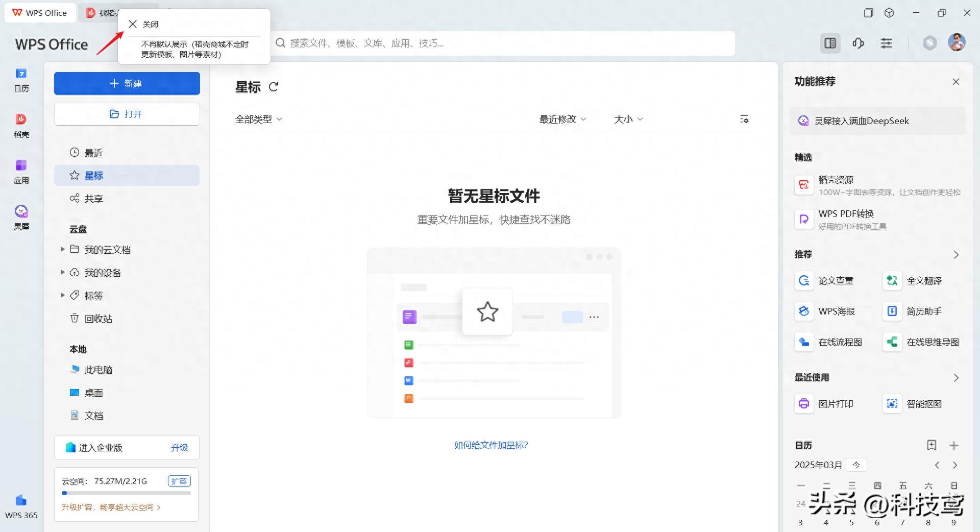The image size is (980, 532).
Task: Click the cloud space usage bar
Action: (126, 493)
